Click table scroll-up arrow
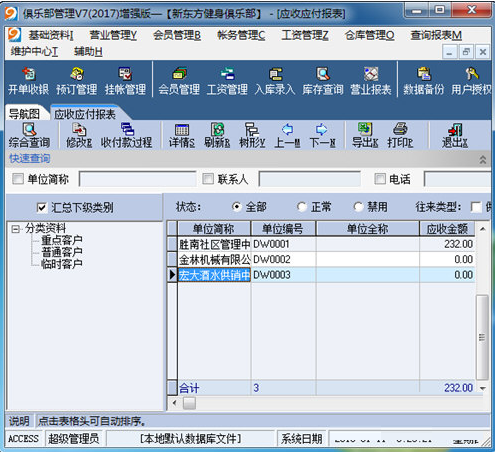 (482, 229)
